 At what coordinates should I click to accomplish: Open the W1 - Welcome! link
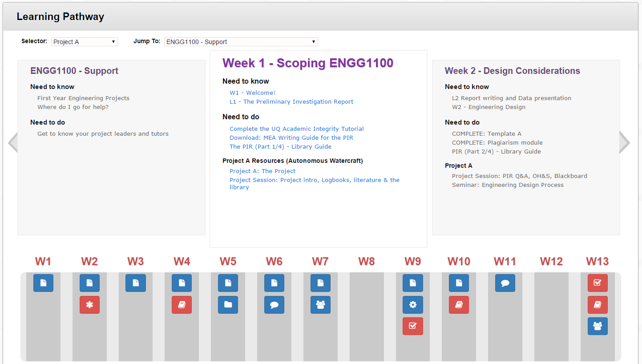[x=252, y=93]
